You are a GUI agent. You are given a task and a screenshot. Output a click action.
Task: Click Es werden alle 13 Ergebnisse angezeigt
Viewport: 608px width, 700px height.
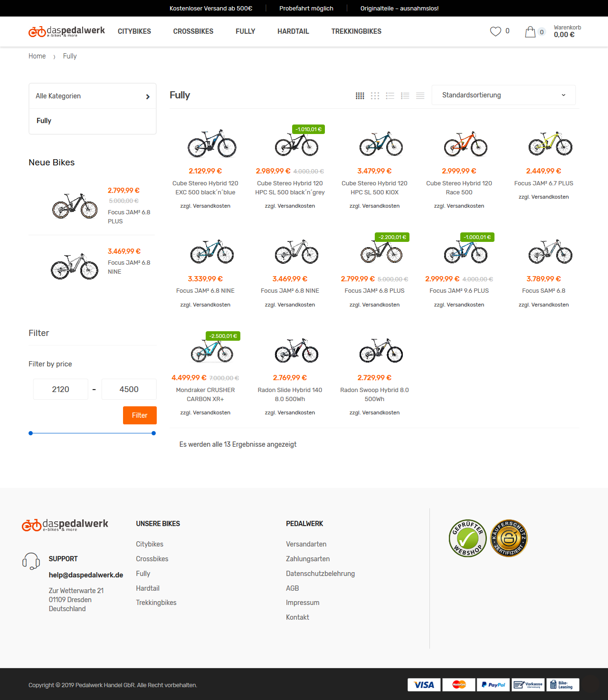click(238, 444)
